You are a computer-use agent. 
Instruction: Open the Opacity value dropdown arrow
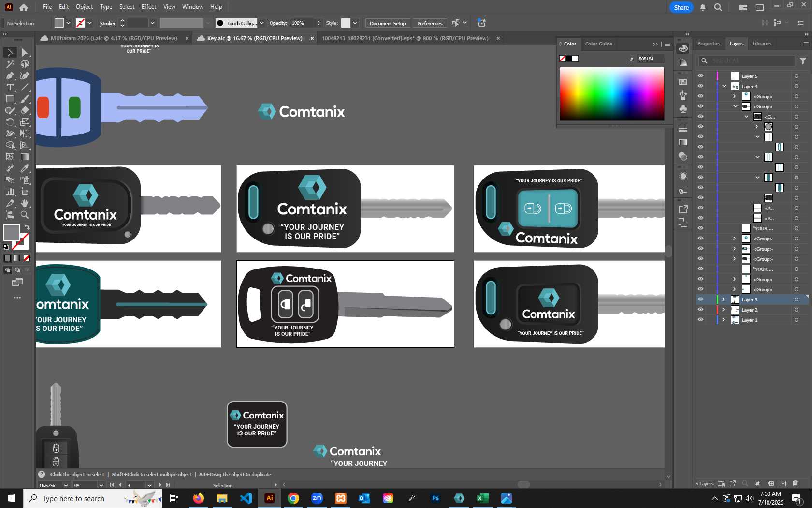[319, 23]
